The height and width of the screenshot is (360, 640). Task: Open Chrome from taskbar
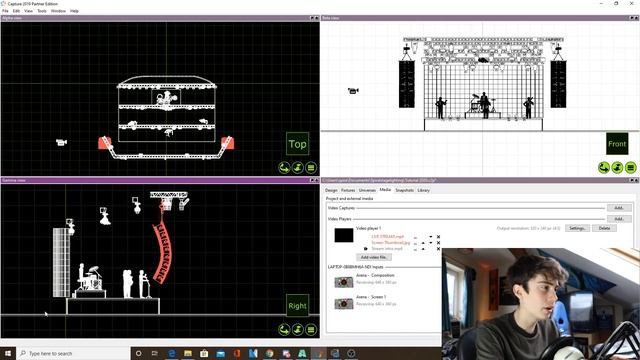[x=269, y=353]
